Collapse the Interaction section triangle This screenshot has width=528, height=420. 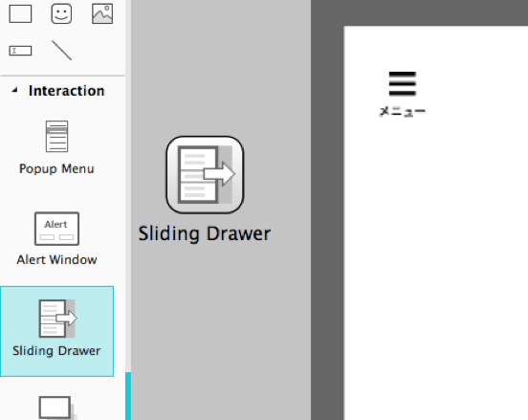14,90
